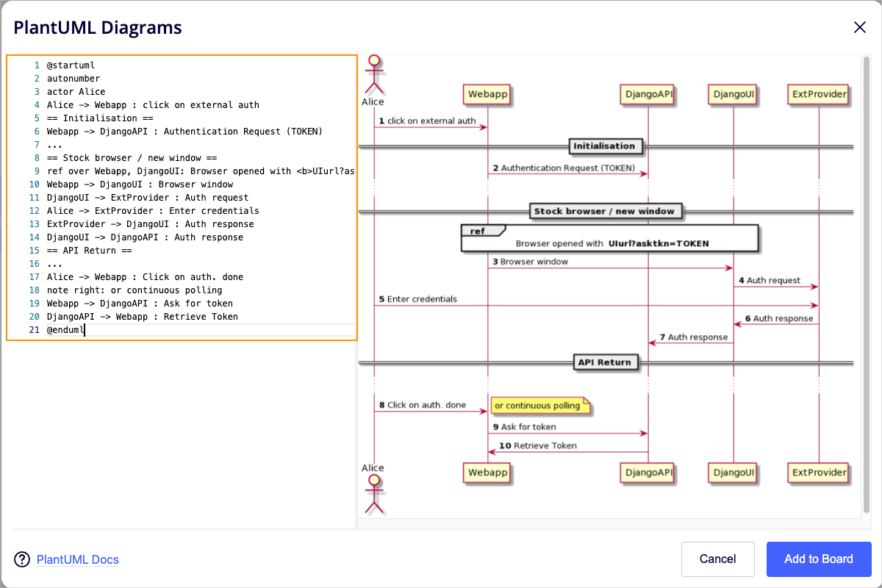The height and width of the screenshot is (588, 882).
Task: Click code line with 'Authentication Request (TOKEN)'
Action: tap(185, 132)
